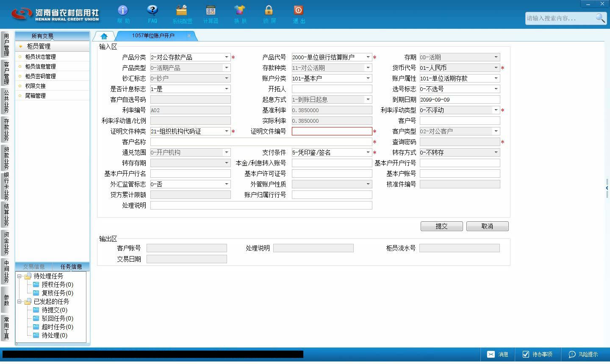Open the 存款业务 side tab
Image resolution: width=610 pixels, height=364 pixels.
click(x=6, y=130)
